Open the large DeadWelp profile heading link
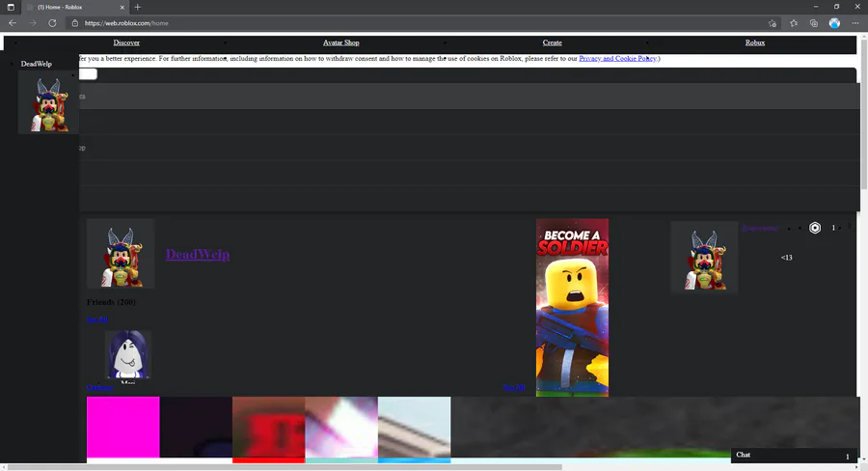 pyautogui.click(x=198, y=254)
